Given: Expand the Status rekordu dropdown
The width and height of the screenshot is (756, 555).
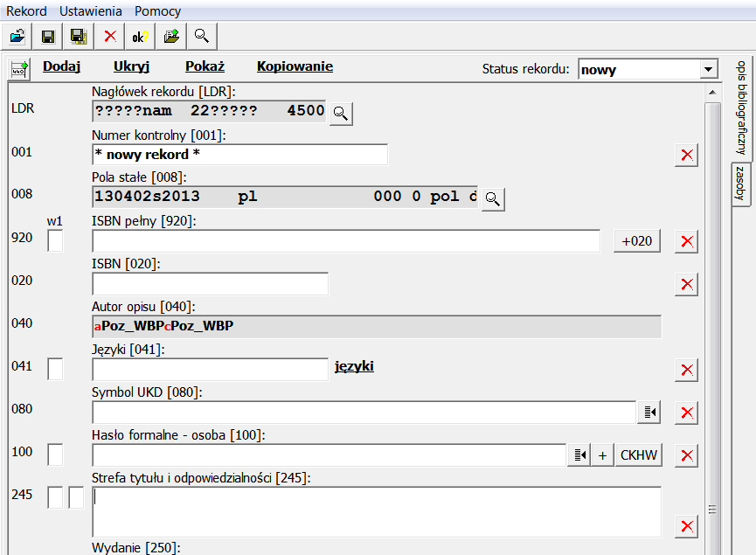Looking at the screenshot, I should (x=708, y=69).
